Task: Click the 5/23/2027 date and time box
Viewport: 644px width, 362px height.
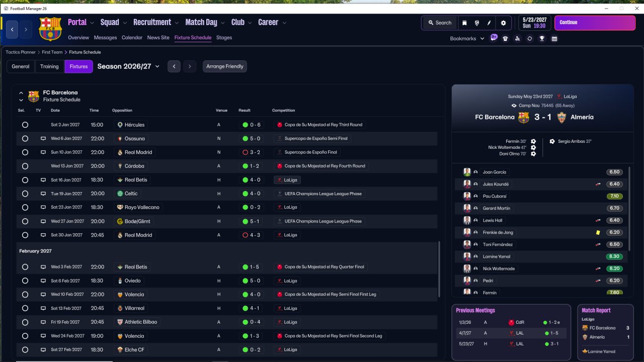Action: 534,23
